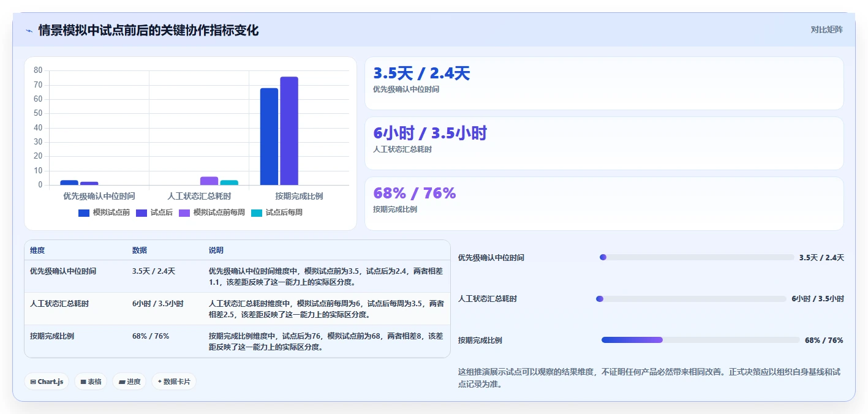Click 68% / 76% value after progress bar
The width and height of the screenshot is (868, 414).
click(824, 341)
